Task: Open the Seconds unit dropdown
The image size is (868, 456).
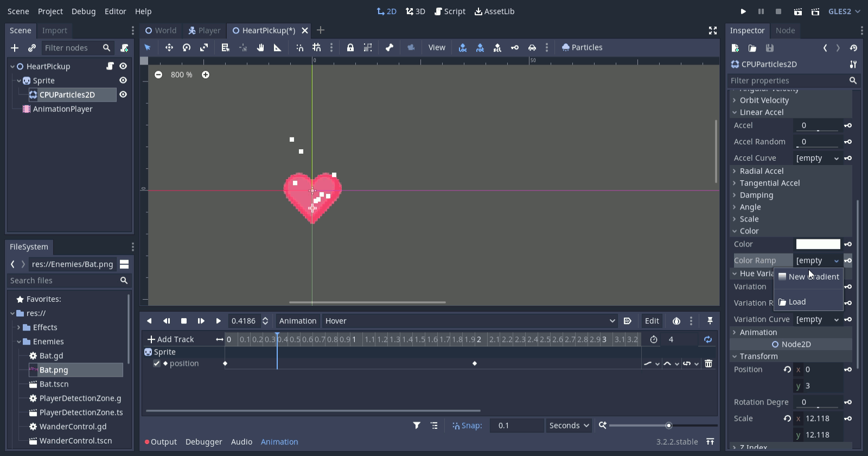Action: [x=569, y=426]
